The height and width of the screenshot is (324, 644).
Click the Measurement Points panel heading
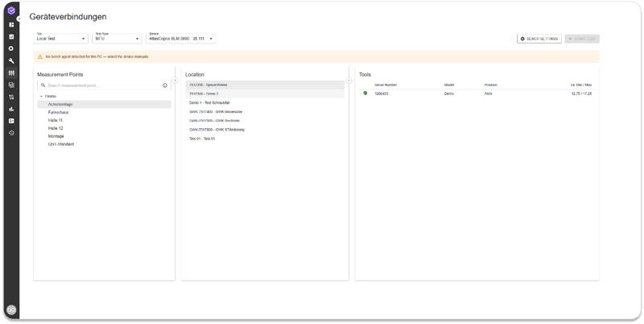[60, 74]
